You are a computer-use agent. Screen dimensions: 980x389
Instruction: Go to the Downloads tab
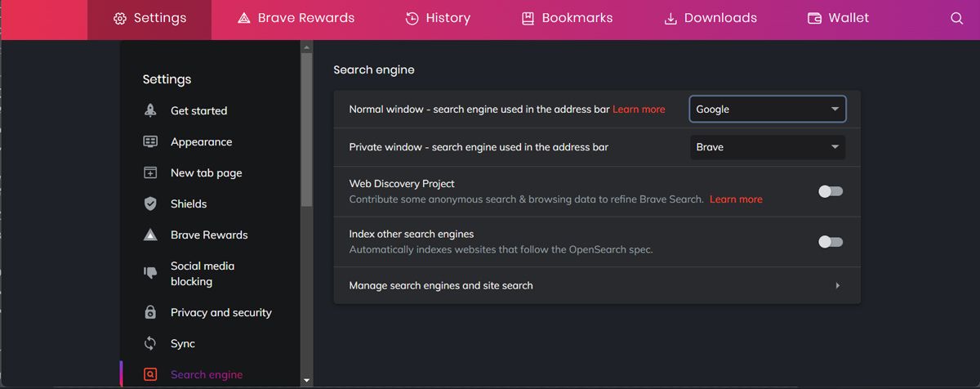click(x=710, y=18)
